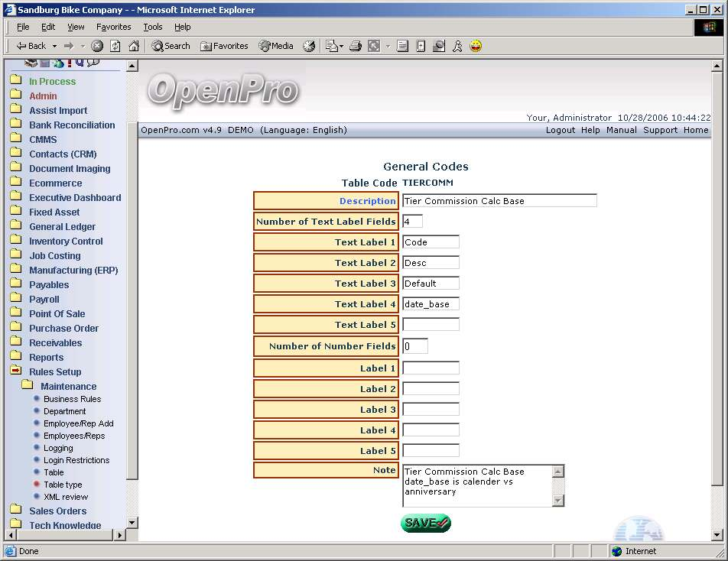Click the Description text field
Viewport: 728px width, 561px height.
[x=499, y=201]
